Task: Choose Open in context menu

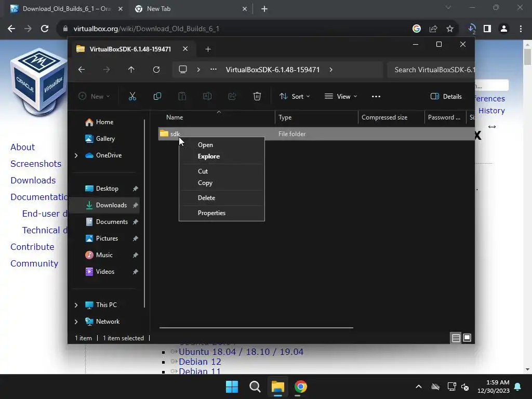Action: (x=221, y=145)
